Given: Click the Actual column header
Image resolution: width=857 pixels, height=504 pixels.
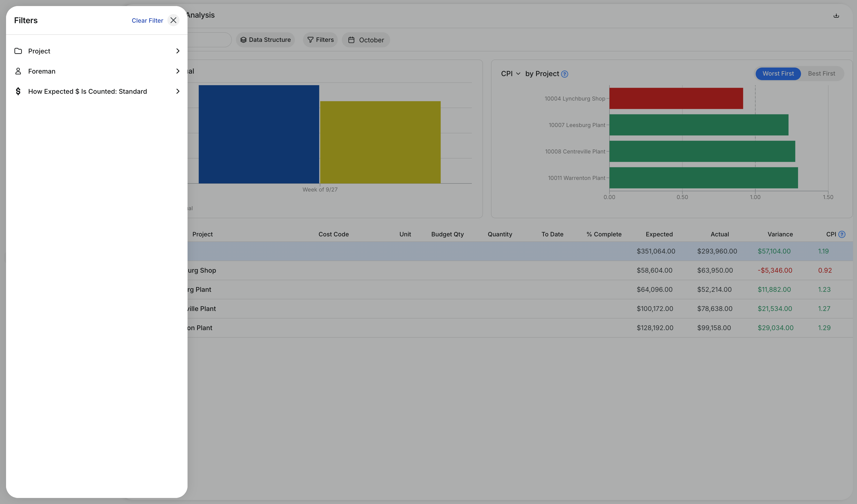Looking at the screenshot, I should click(x=720, y=234).
